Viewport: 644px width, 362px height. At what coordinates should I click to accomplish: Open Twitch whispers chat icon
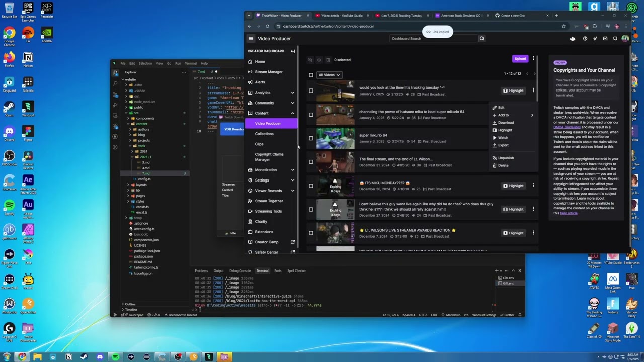(x=615, y=39)
